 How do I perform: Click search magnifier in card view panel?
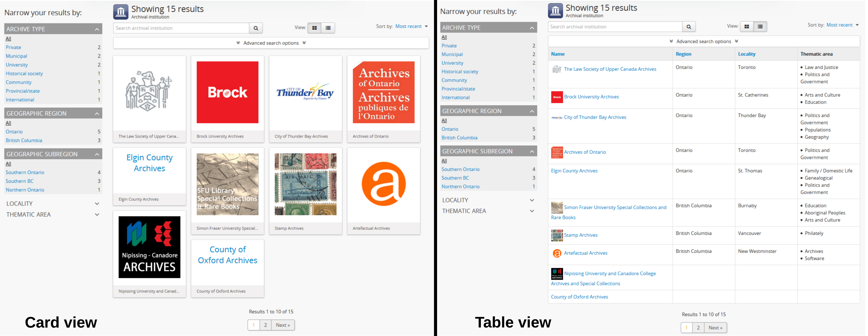[x=256, y=28]
